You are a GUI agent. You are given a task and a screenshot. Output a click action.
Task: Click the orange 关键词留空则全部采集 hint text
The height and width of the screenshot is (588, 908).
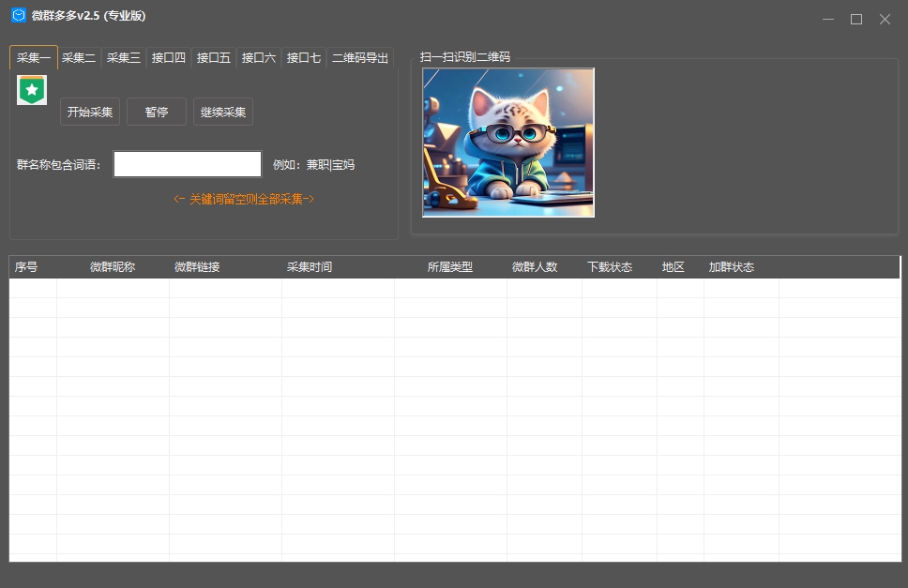(244, 199)
